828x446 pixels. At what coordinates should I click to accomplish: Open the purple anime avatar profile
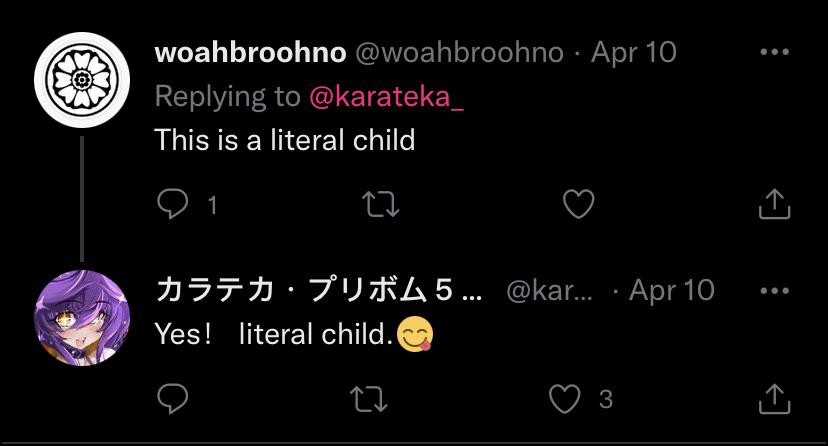[82, 318]
